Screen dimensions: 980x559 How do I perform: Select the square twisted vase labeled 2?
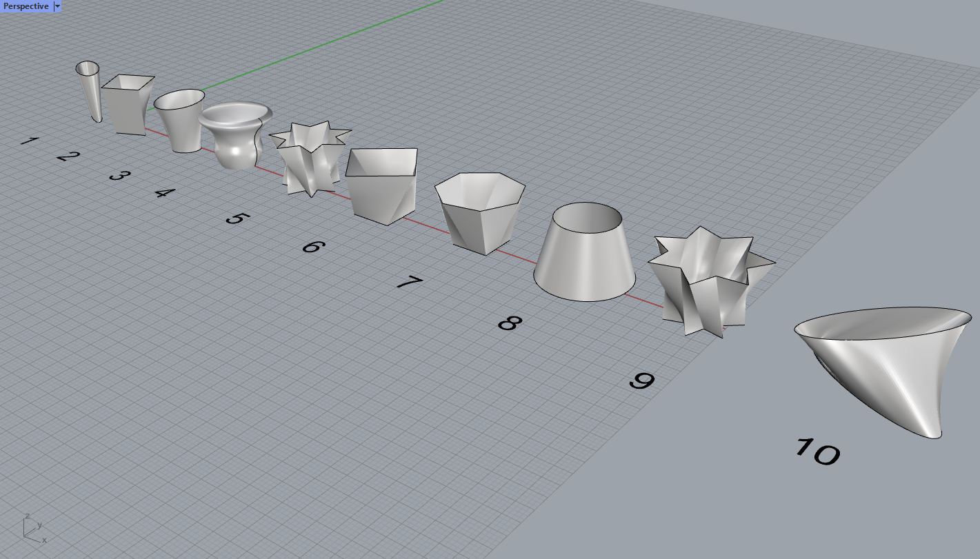[x=128, y=105]
